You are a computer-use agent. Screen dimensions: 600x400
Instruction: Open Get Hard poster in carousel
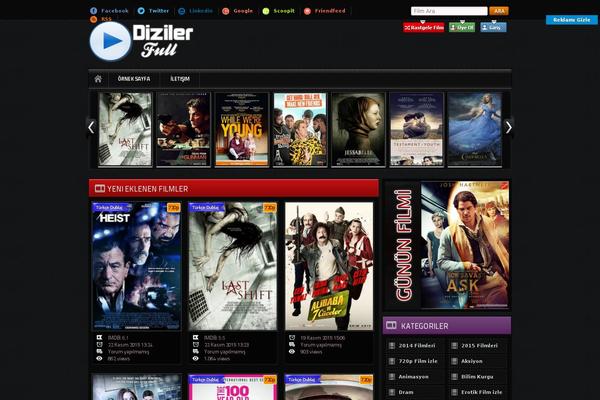(300, 129)
